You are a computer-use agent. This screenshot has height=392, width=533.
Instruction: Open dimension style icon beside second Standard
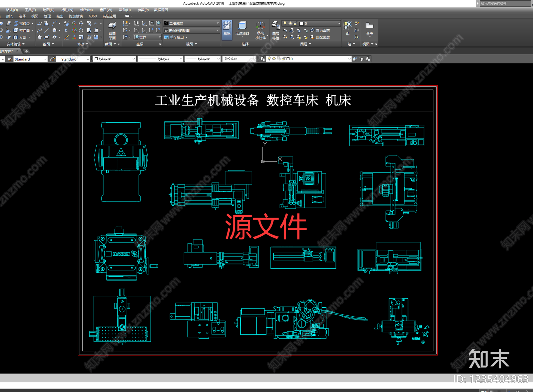[52, 59]
